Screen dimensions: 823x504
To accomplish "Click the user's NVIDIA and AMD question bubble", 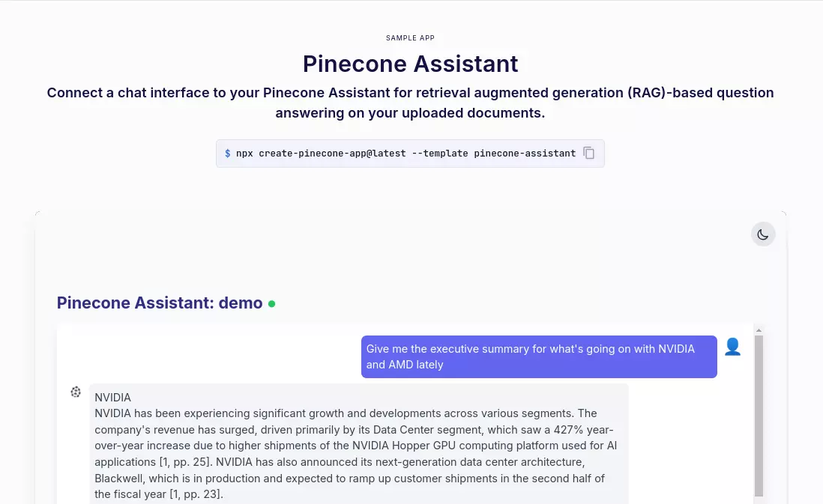I will click(539, 357).
